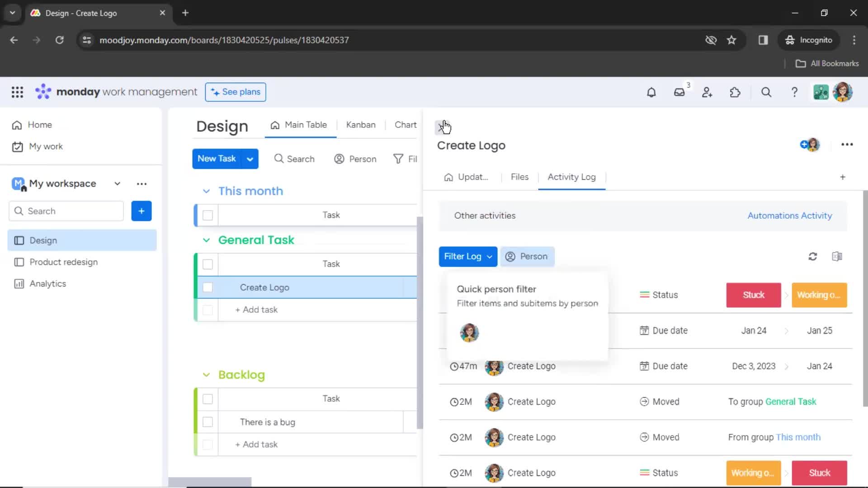Viewport: 868px width, 488px height.
Task: Click the notification bell icon
Action: point(651,92)
